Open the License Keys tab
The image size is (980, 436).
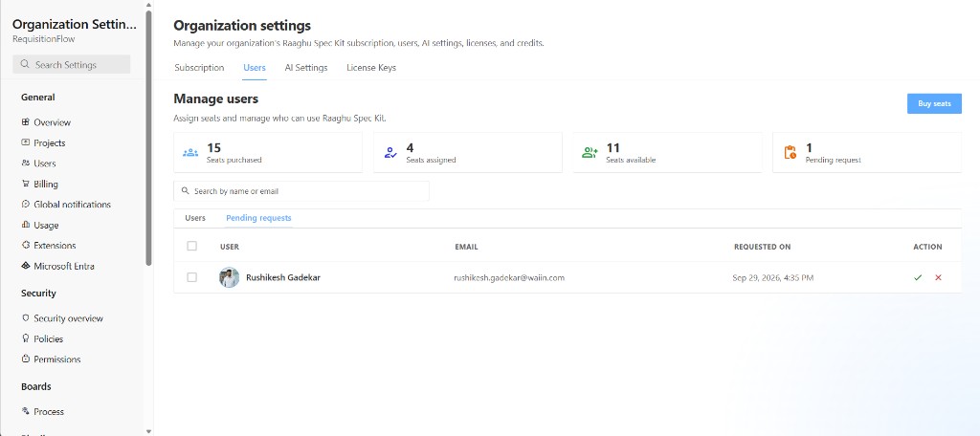tap(371, 68)
